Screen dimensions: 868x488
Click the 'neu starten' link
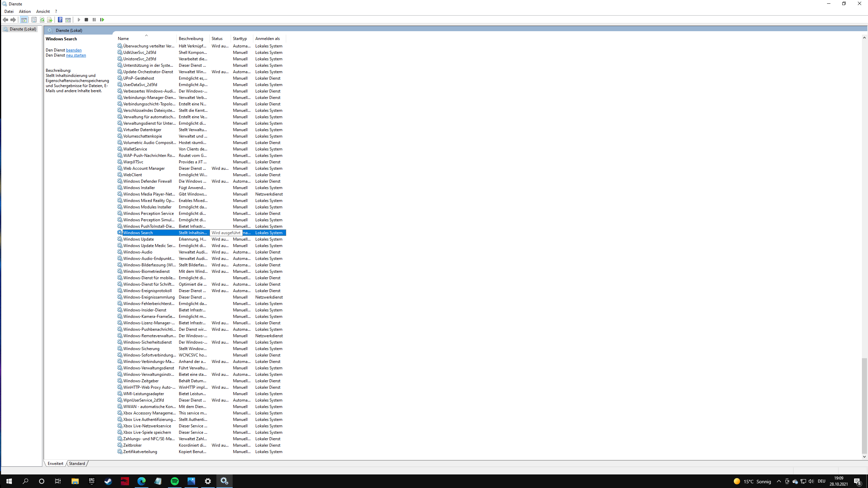76,55
